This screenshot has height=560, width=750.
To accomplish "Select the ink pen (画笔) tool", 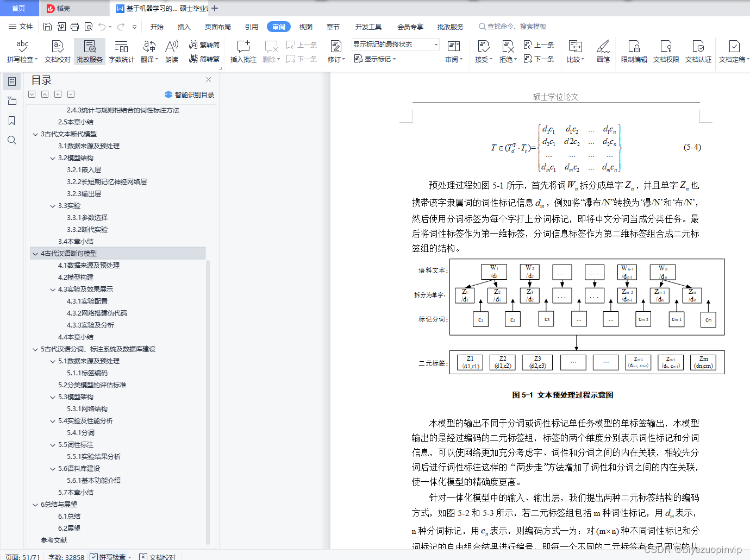I will click(603, 52).
